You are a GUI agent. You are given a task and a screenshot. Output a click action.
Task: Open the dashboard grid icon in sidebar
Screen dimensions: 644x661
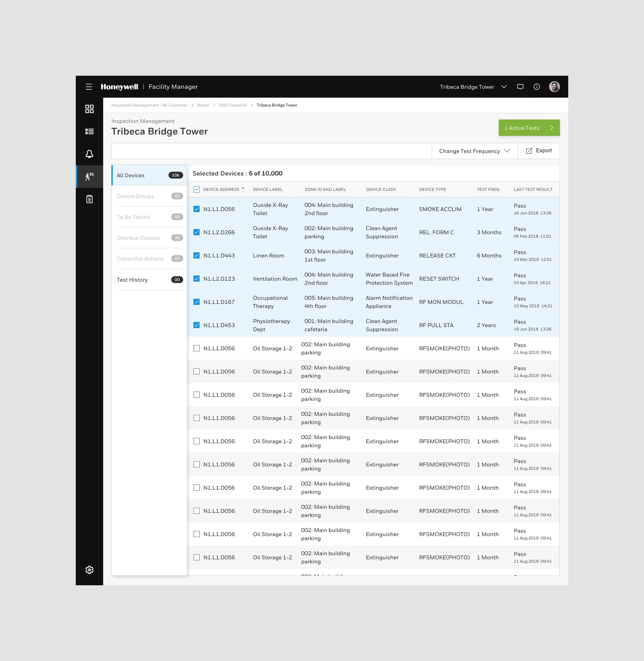click(x=89, y=109)
